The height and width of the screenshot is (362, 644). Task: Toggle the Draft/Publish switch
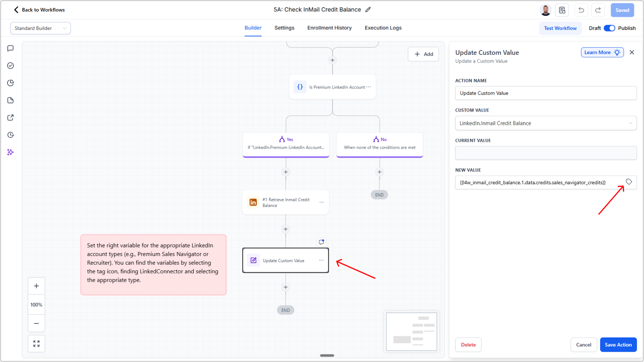[609, 28]
